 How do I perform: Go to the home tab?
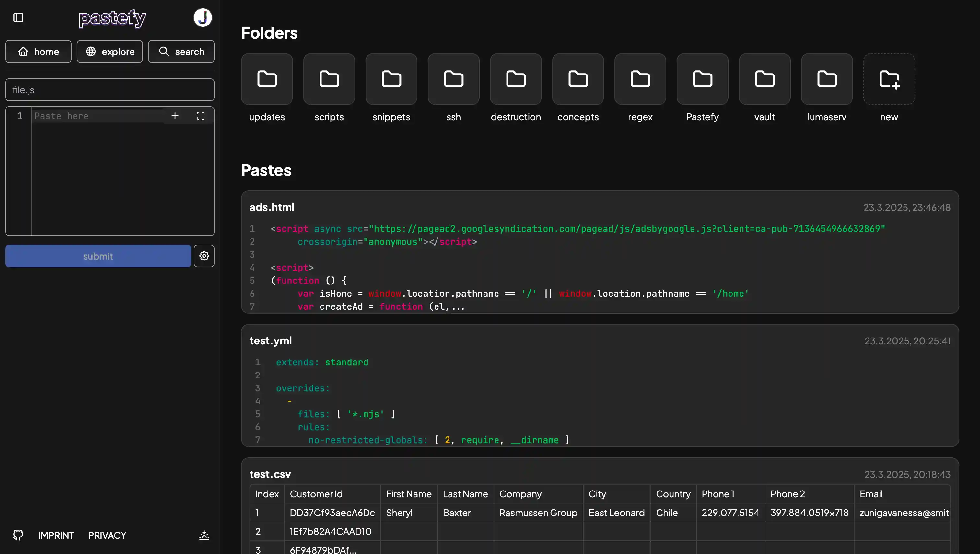click(x=38, y=52)
